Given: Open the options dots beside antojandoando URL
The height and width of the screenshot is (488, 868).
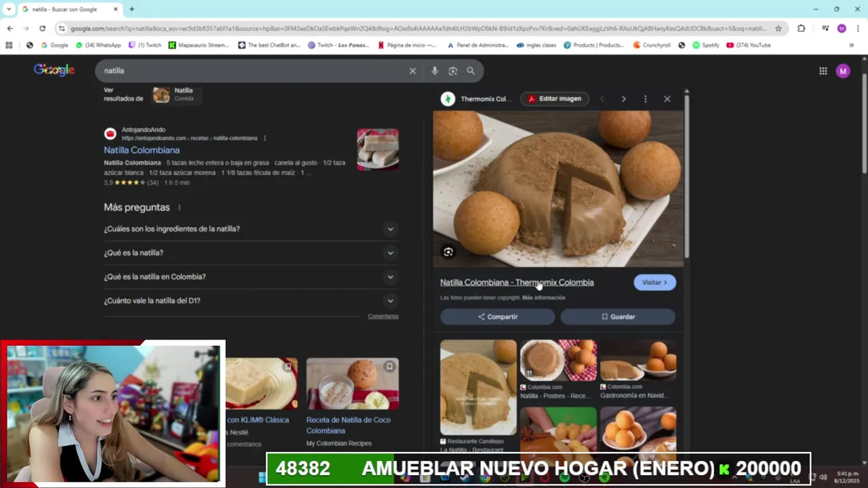Looking at the screenshot, I should pos(264,138).
